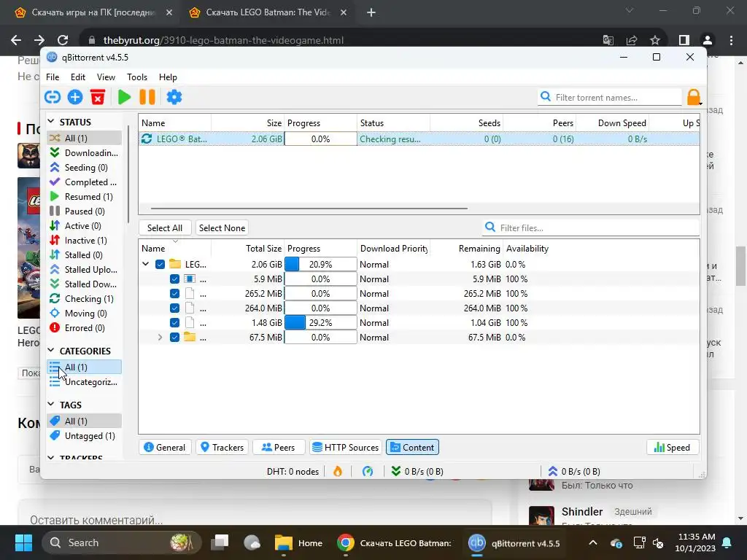Click the orange Pause icon in toolbar
747x560 pixels.
[x=147, y=97]
